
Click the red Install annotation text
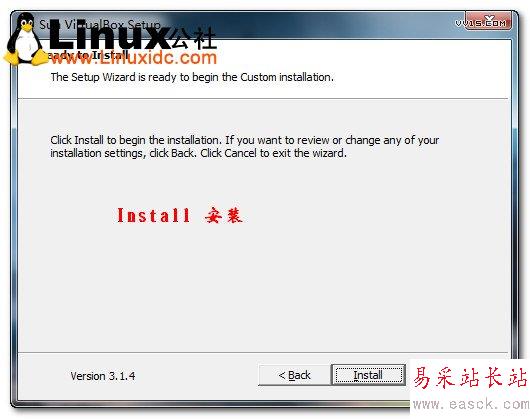(153, 216)
